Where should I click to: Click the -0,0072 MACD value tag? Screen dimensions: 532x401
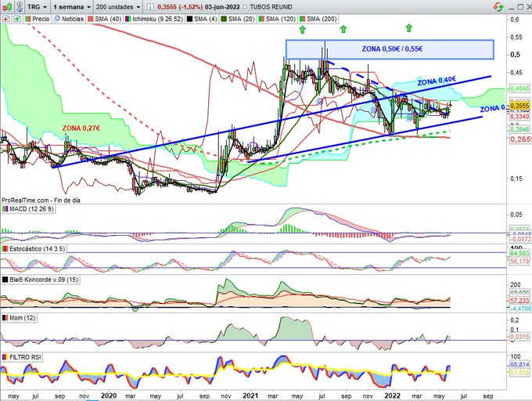coord(520,240)
